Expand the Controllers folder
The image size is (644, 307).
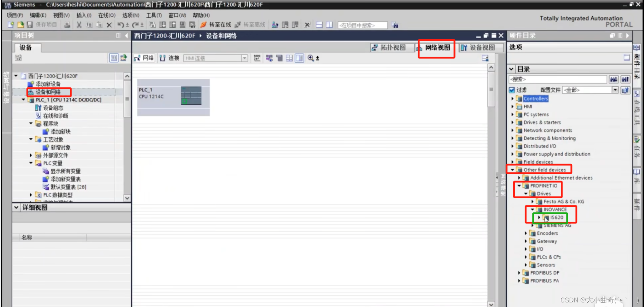512,99
